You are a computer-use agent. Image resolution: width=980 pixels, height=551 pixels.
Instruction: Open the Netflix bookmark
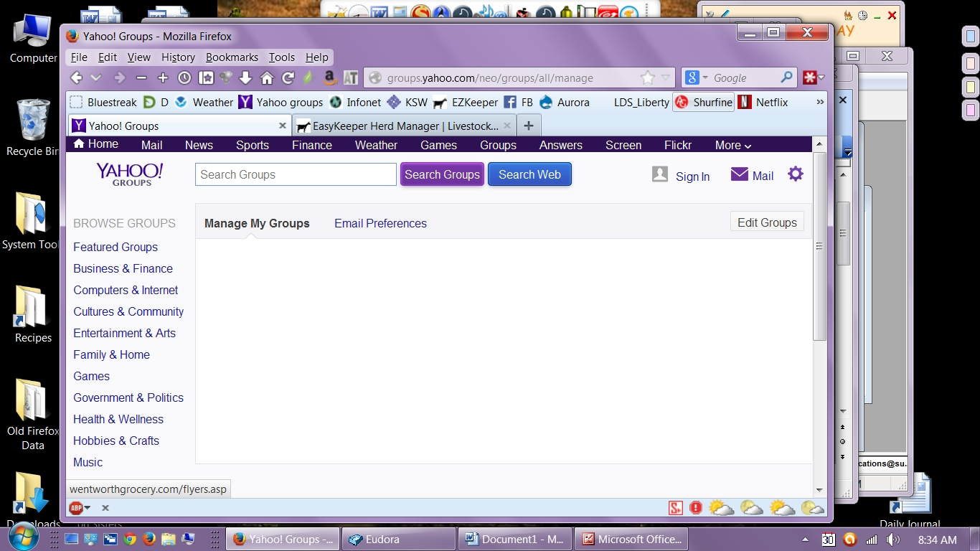pos(763,102)
